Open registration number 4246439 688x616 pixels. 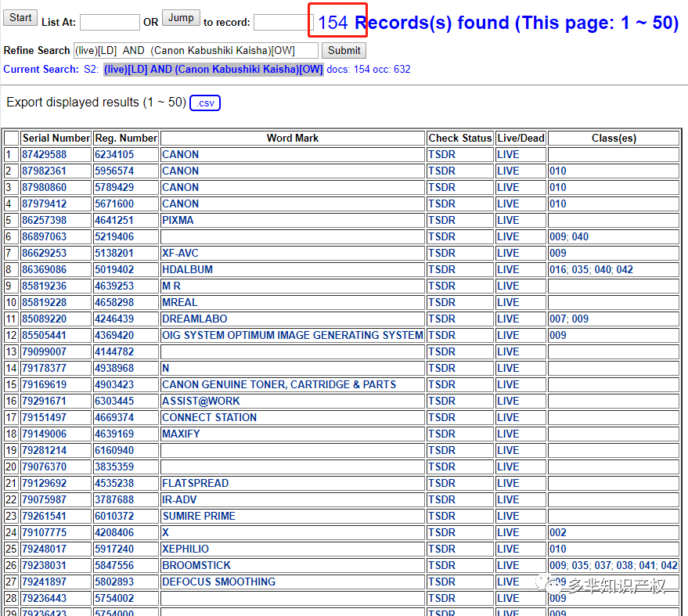point(114,319)
